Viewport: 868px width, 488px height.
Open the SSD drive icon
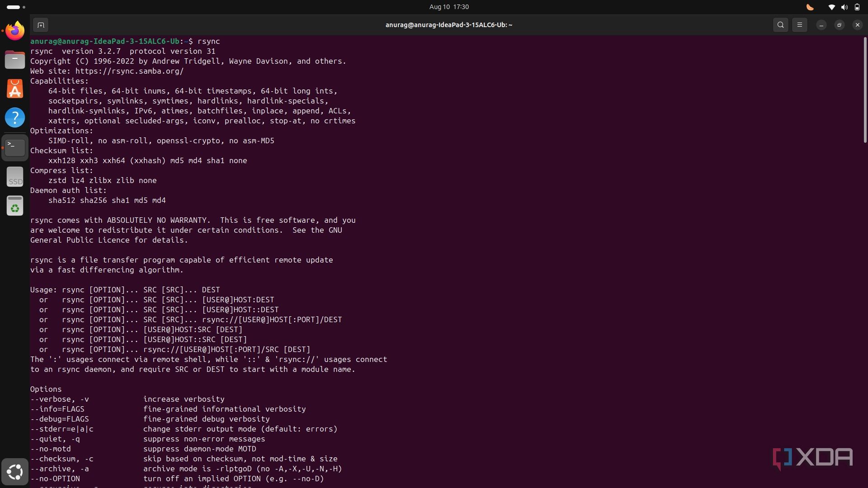15,177
